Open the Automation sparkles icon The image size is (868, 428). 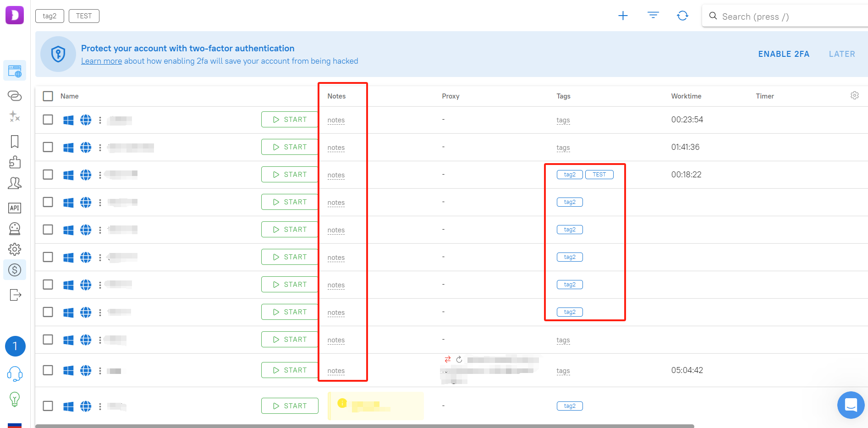(15, 116)
